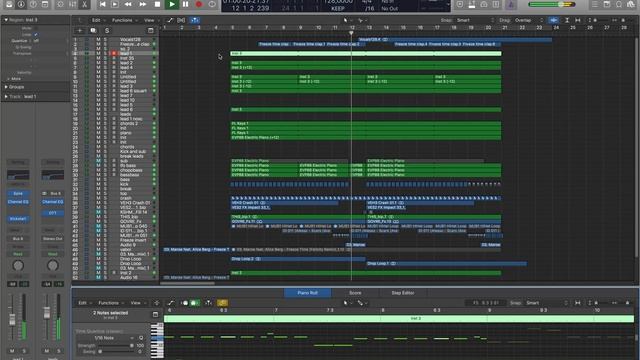The image size is (640, 360).
Task: Toggle MIDI In button in Piano Roll
Action: tap(184, 303)
